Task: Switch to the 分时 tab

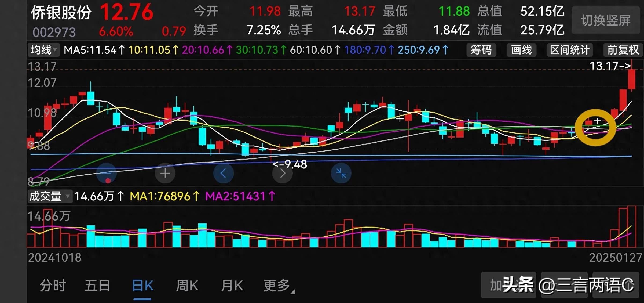Action: coord(53,286)
